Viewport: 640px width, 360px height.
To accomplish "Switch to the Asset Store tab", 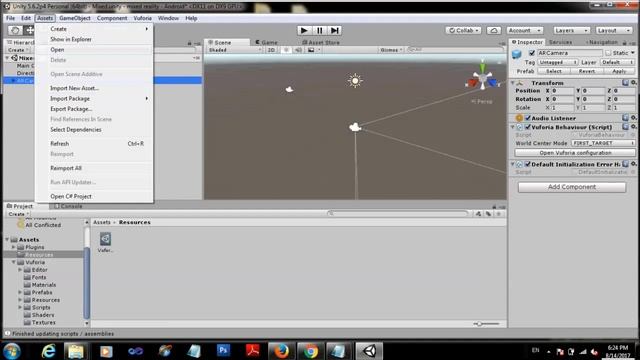I will pyautogui.click(x=321, y=42).
